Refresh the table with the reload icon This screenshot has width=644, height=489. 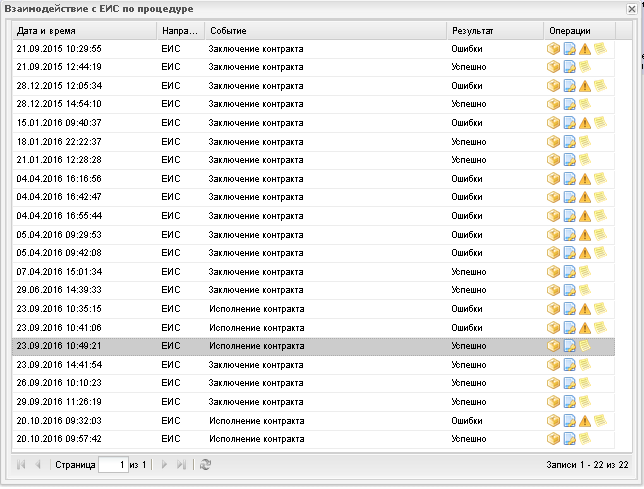pos(205,465)
